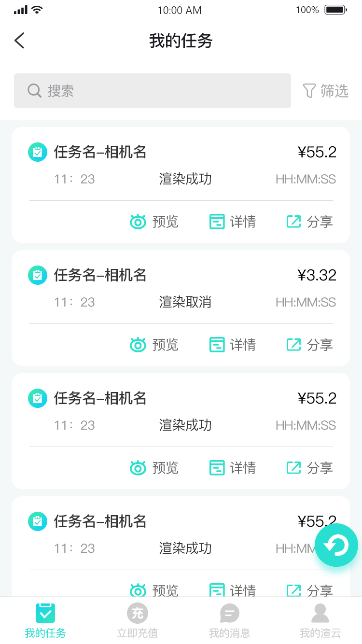Tap the magnifier icon in the search bar

coord(34,91)
